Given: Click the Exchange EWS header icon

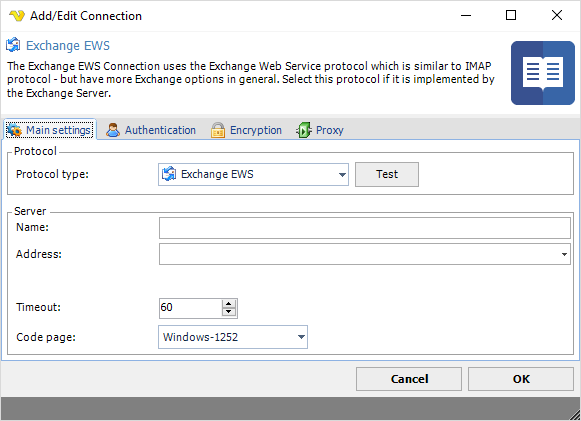Looking at the screenshot, I should click(x=13, y=45).
